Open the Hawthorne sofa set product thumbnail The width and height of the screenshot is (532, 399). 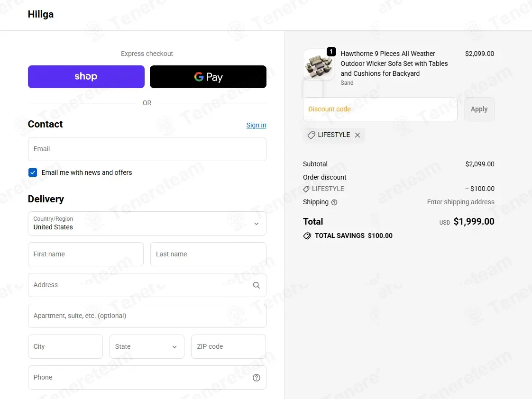pos(319,64)
